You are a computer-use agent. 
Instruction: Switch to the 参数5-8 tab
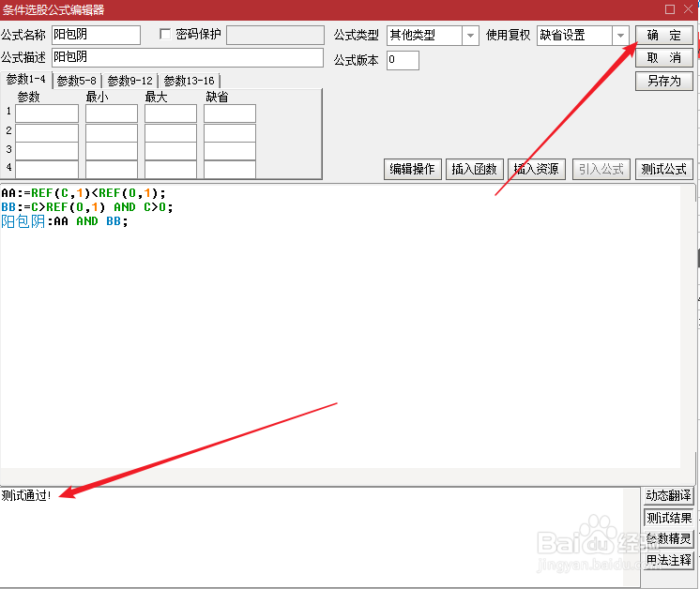click(76, 81)
